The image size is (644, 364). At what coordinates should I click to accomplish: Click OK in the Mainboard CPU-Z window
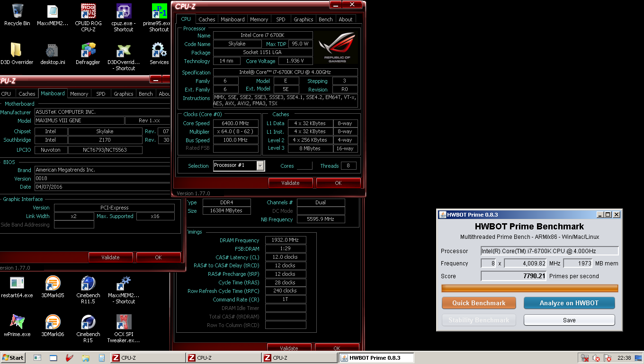(158, 257)
